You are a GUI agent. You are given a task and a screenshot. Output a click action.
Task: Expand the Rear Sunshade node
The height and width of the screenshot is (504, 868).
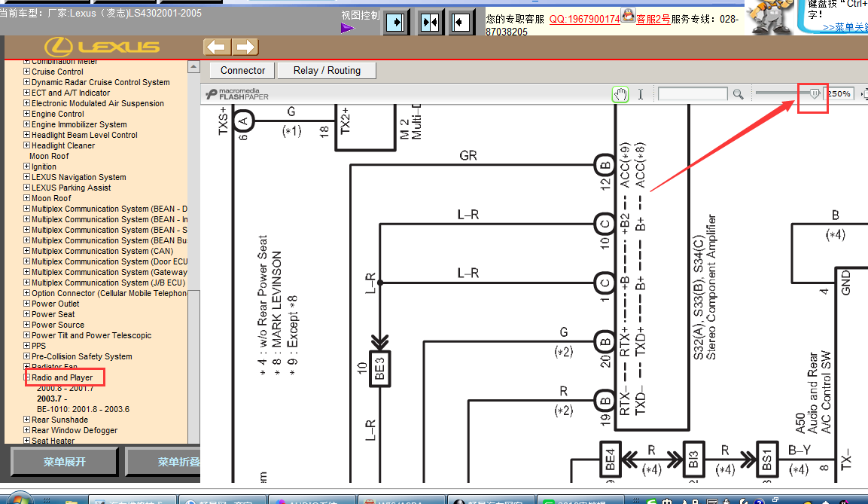point(26,420)
